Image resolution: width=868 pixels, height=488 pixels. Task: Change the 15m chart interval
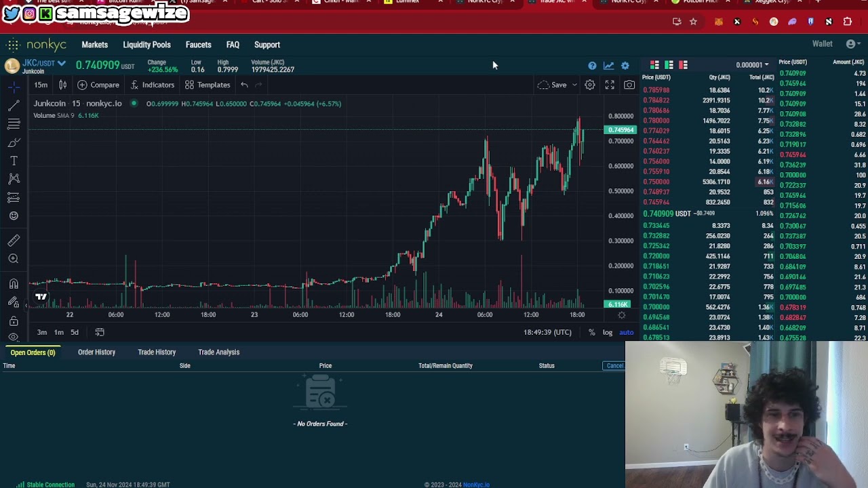click(41, 85)
